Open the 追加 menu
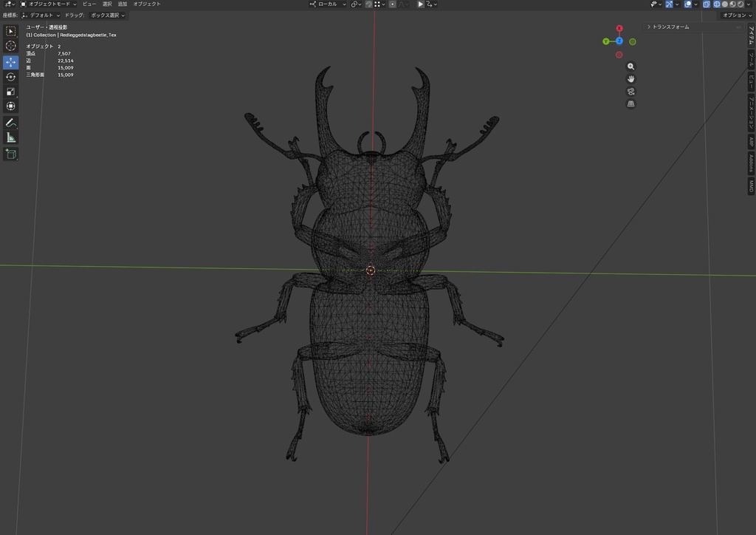 pyautogui.click(x=123, y=4)
